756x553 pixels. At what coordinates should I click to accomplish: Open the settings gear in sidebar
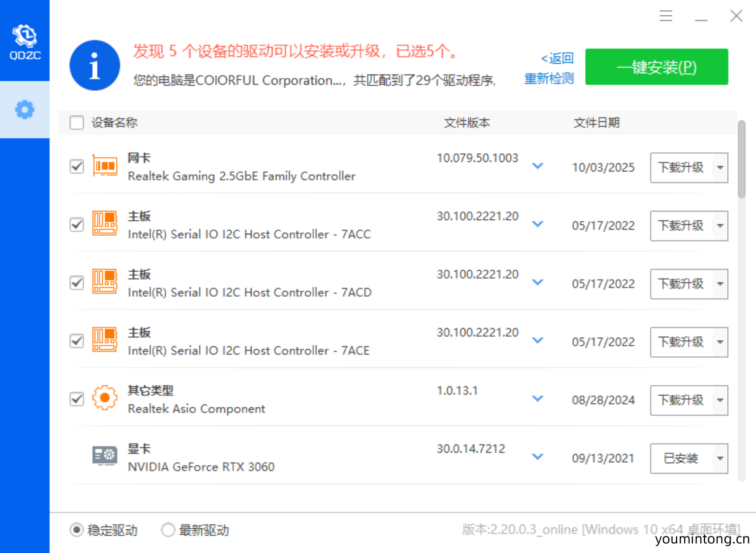[x=25, y=110]
